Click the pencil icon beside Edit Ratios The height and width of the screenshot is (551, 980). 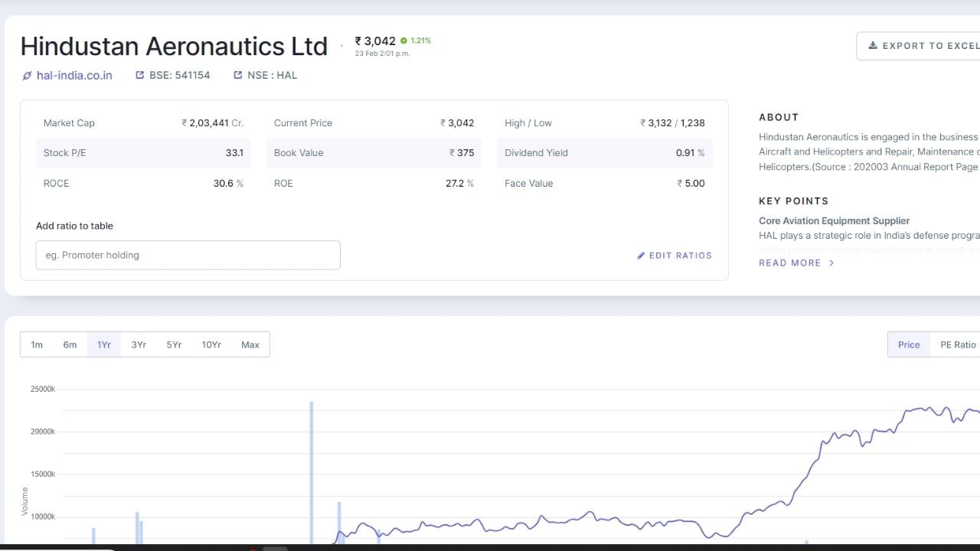[641, 256]
